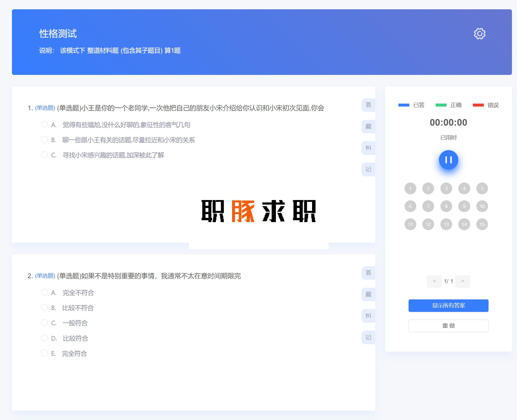Screen dimensions: 517x420
Task: Click the 00:00:00 timer display
Action: point(448,122)
